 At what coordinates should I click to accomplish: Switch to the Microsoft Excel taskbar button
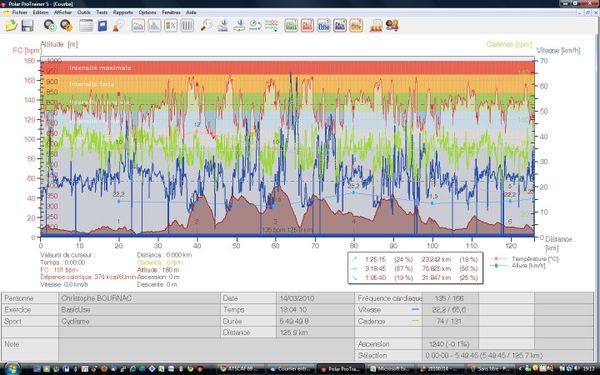click(391, 369)
